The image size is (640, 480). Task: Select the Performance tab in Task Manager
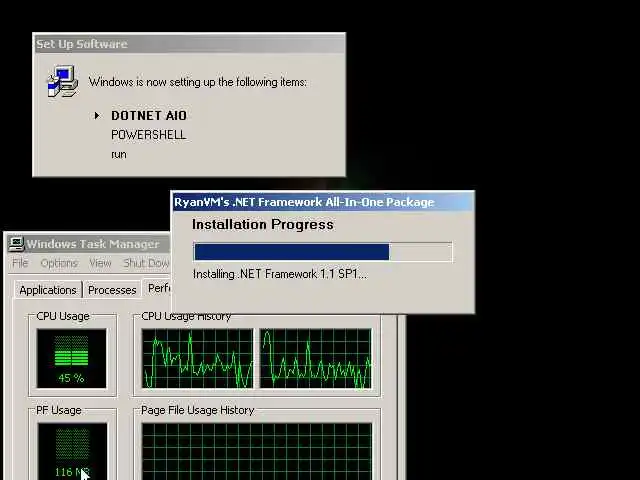158,288
